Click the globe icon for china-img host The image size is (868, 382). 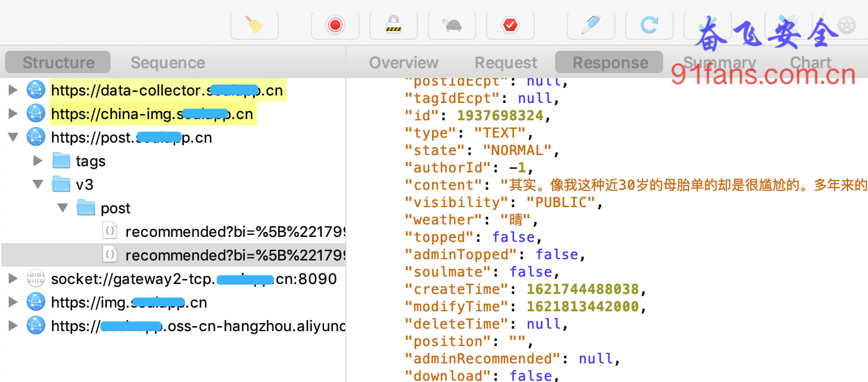pos(36,114)
